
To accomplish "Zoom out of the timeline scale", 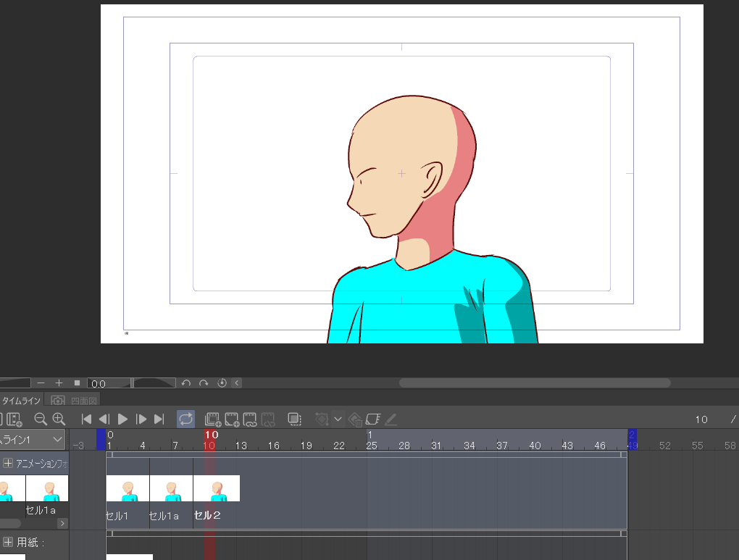I will [x=40, y=419].
